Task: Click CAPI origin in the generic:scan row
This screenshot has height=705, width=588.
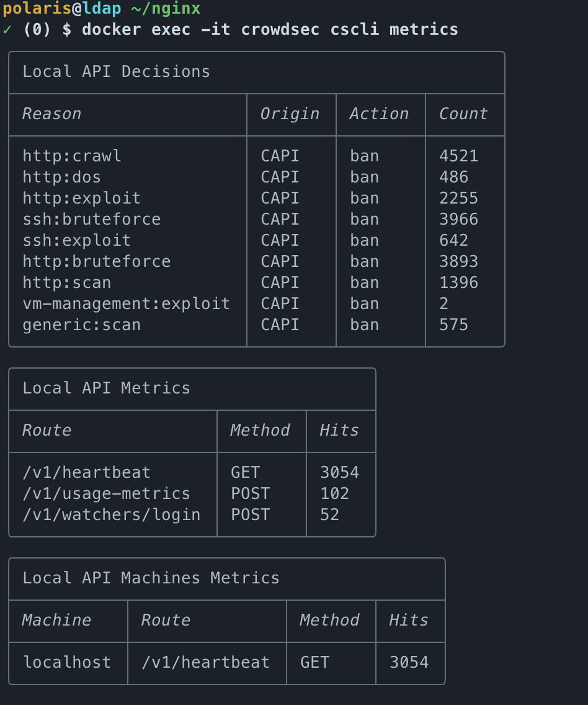Action: [x=280, y=325]
